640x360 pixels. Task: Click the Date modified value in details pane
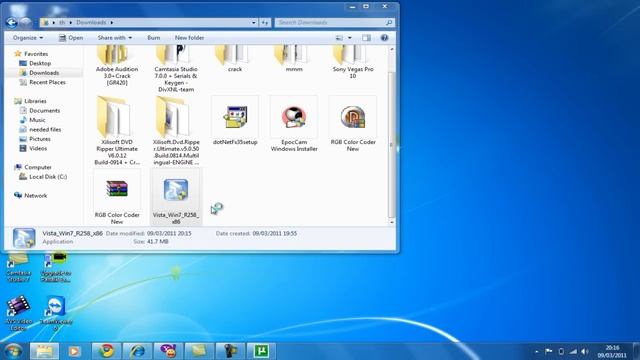[169, 233]
